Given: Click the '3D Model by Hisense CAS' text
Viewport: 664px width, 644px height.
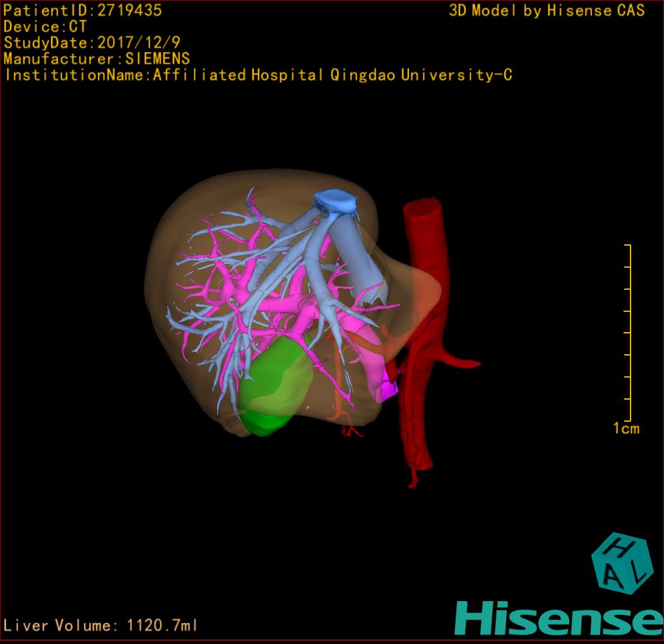Looking at the screenshot, I should point(547,11).
